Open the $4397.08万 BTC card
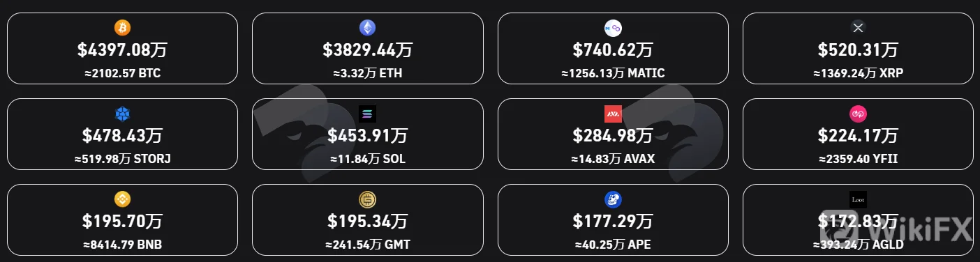The width and height of the screenshot is (980, 262). pos(122,49)
